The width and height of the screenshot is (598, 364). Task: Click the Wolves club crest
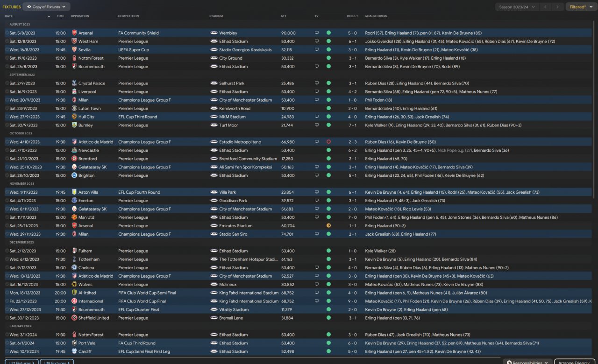pyautogui.click(x=74, y=285)
